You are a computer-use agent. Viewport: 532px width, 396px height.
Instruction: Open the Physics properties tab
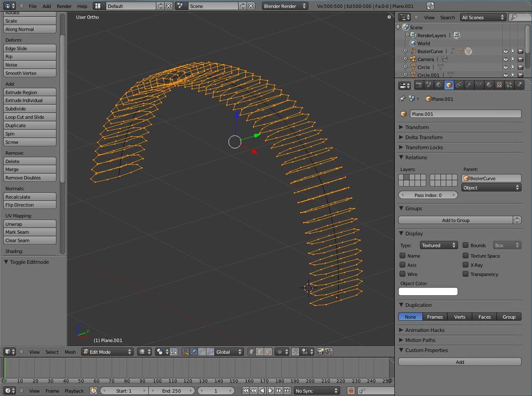point(519,85)
